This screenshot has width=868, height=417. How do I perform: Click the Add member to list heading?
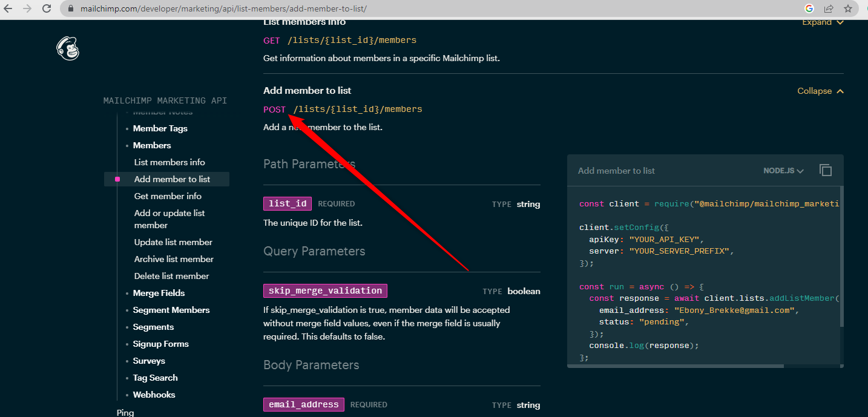click(307, 90)
